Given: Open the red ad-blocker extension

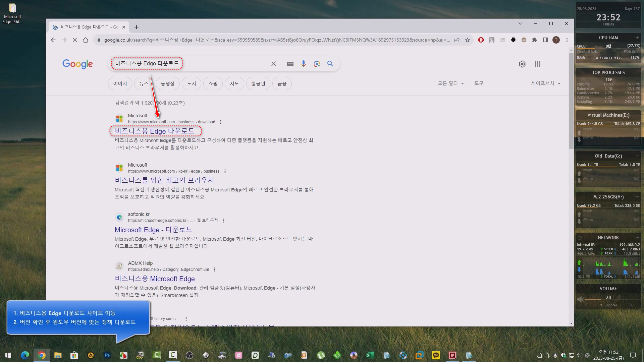Looking at the screenshot, I should tap(481, 40).
